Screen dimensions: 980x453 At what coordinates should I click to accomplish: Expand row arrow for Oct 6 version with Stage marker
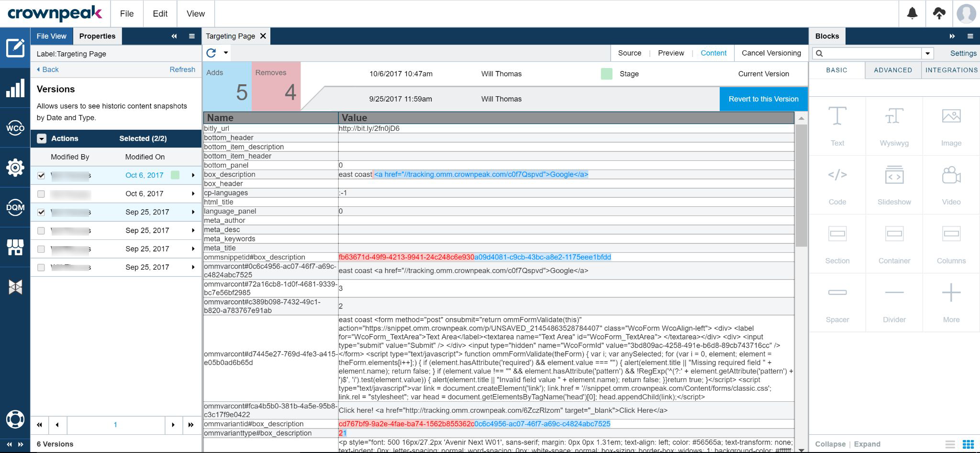(x=193, y=175)
